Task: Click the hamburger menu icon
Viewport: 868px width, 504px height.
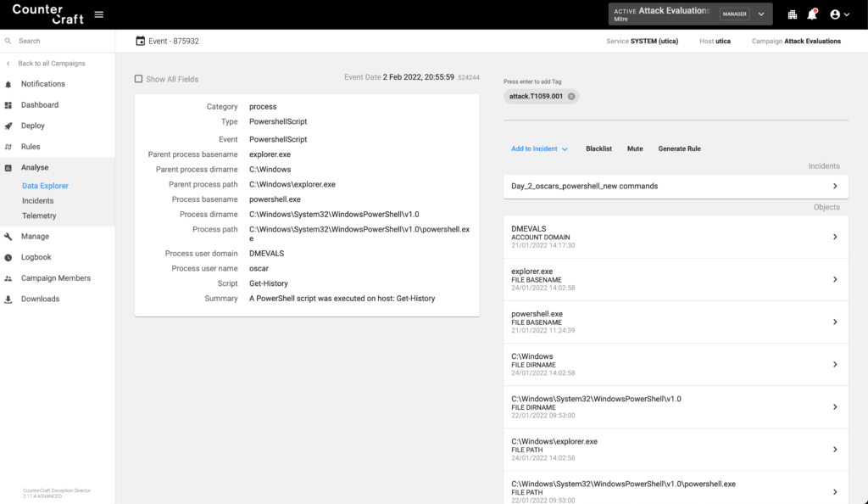Action: pos(99,14)
